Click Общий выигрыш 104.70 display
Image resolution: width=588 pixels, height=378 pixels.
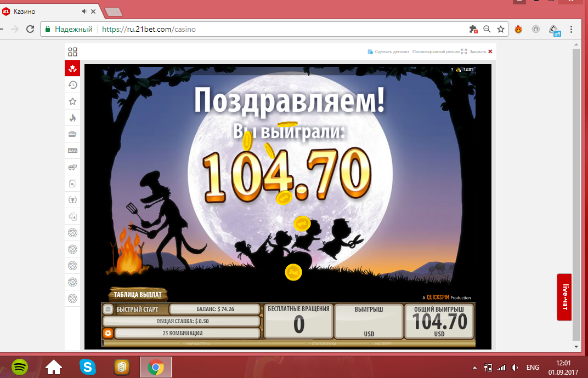[x=439, y=321]
